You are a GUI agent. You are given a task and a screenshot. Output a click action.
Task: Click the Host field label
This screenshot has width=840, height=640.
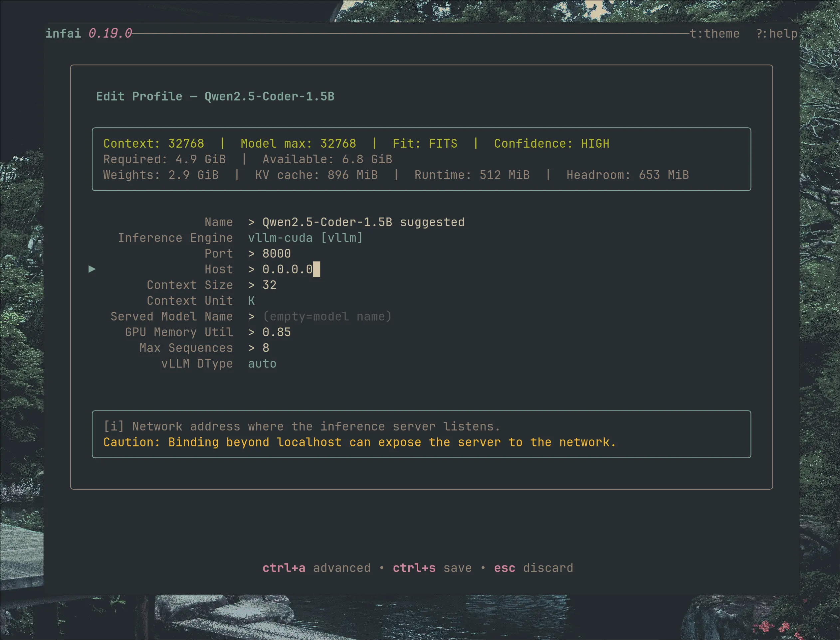tap(219, 269)
